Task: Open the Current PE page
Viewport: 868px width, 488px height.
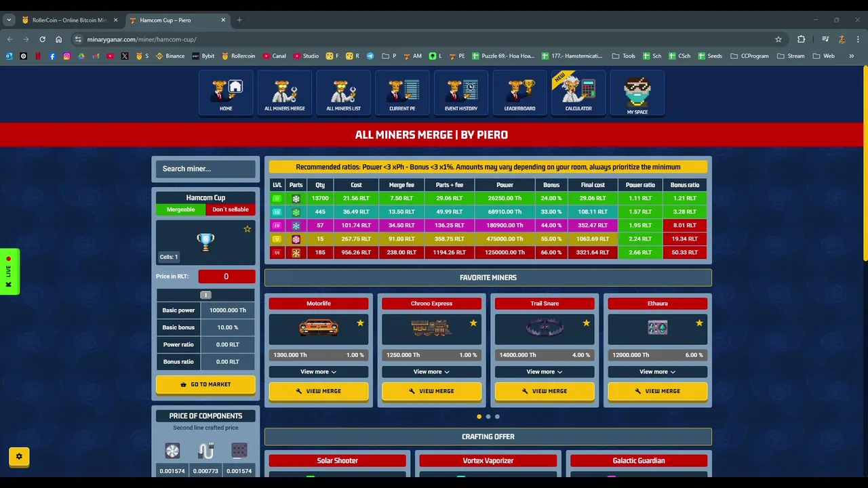Action: point(402,93)
